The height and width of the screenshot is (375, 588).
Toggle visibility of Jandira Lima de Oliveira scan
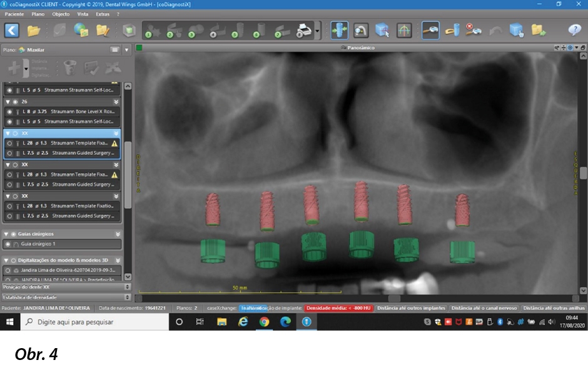tap(8, 270)
